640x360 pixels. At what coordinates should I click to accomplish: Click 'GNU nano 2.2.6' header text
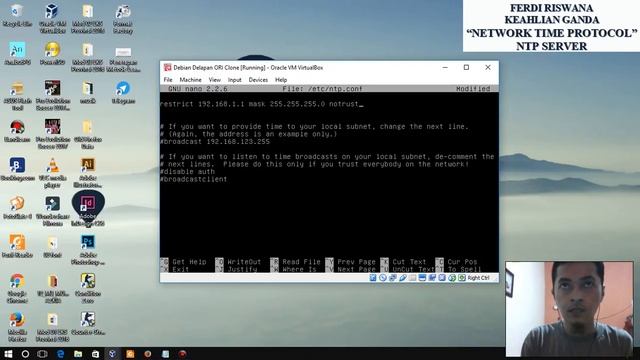198,89
